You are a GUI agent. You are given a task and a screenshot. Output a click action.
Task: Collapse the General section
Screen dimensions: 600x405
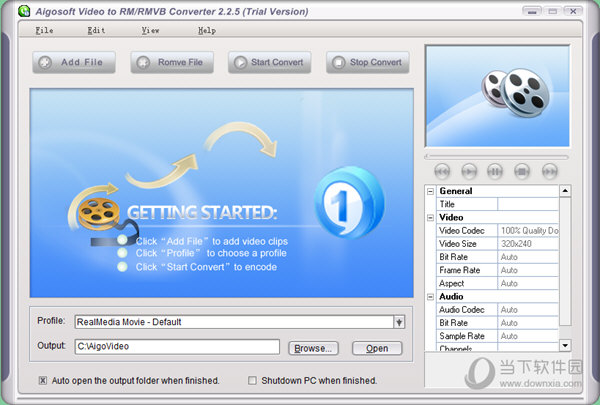click(430, 191)
